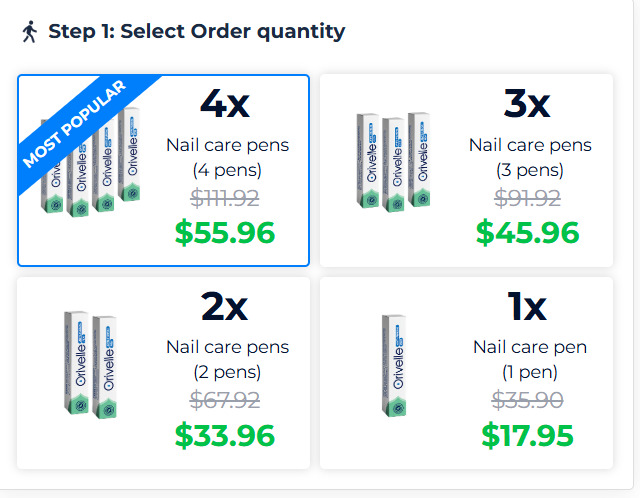Click the $33.96 price
The width and height of the screenshot is (640, 498).
225,436
